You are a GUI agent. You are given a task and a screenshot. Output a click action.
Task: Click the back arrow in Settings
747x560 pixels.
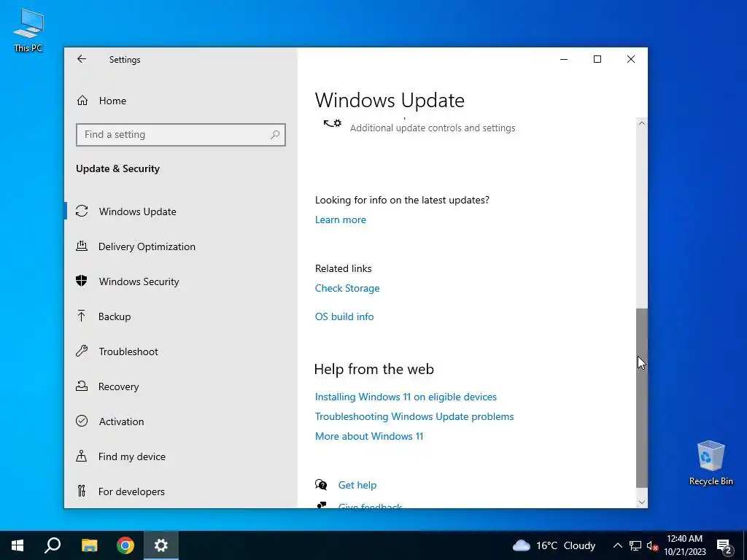pyautogui.click(x=82, y=59)
